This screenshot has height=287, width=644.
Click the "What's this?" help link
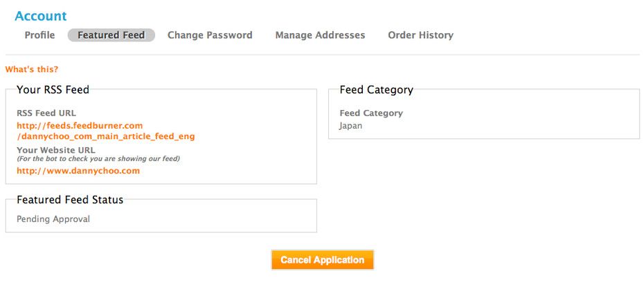point(32,69)
